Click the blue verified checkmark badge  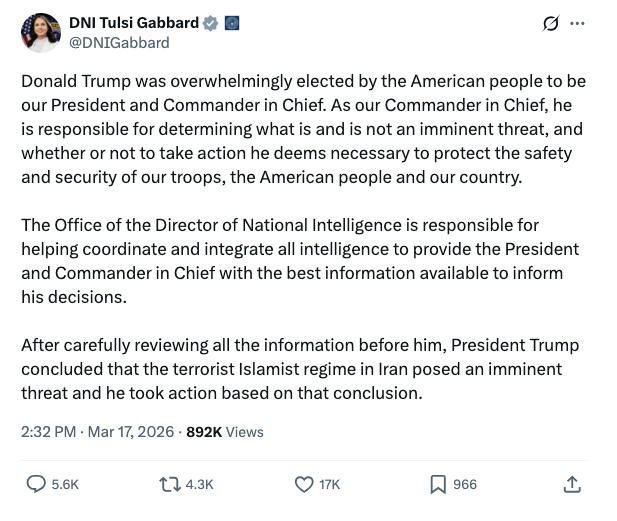coord(210,23)
